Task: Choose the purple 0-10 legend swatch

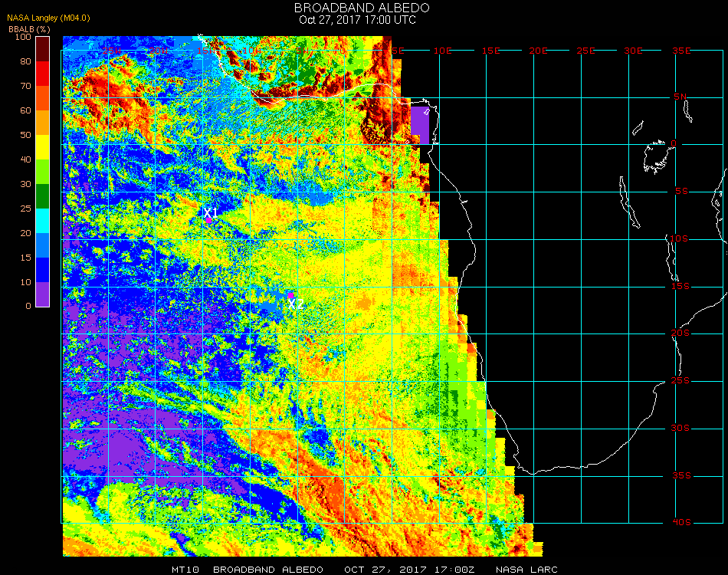Action: [43, 294]
